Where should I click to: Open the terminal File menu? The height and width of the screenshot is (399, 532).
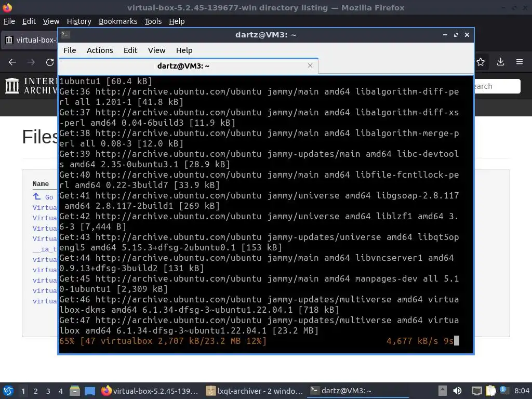tap(70, 50)
